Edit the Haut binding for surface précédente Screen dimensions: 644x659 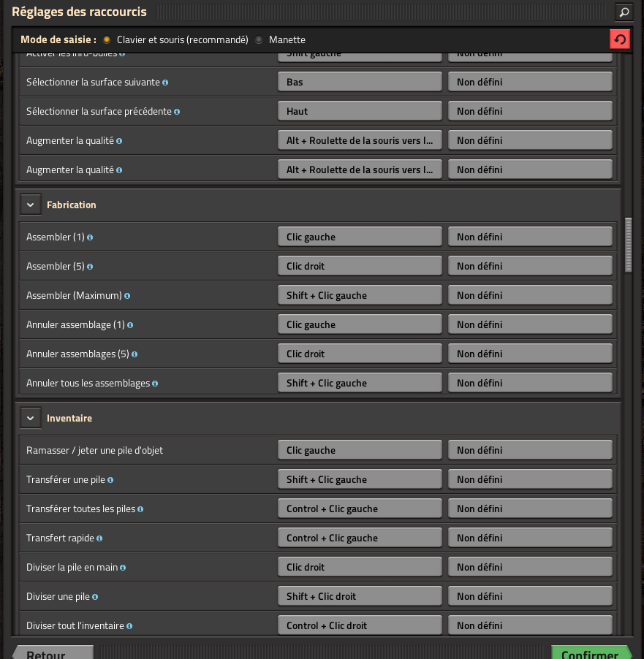pos(360,111)
